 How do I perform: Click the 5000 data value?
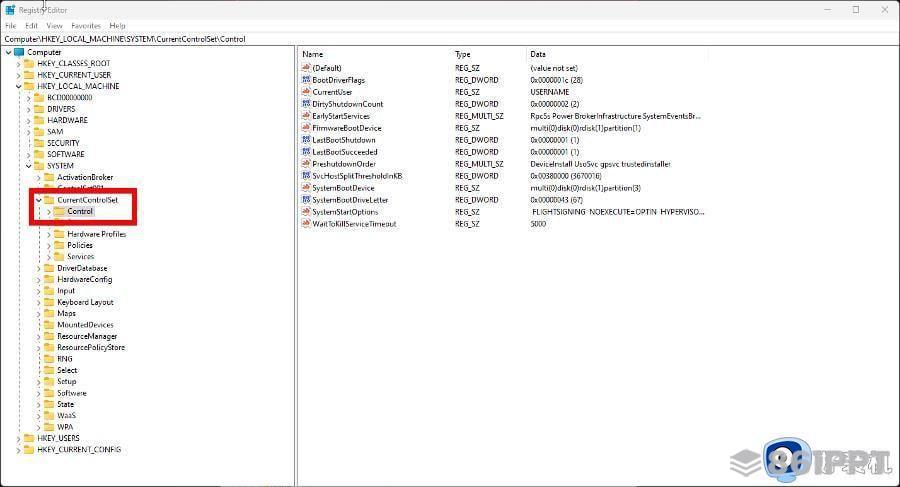538,224
